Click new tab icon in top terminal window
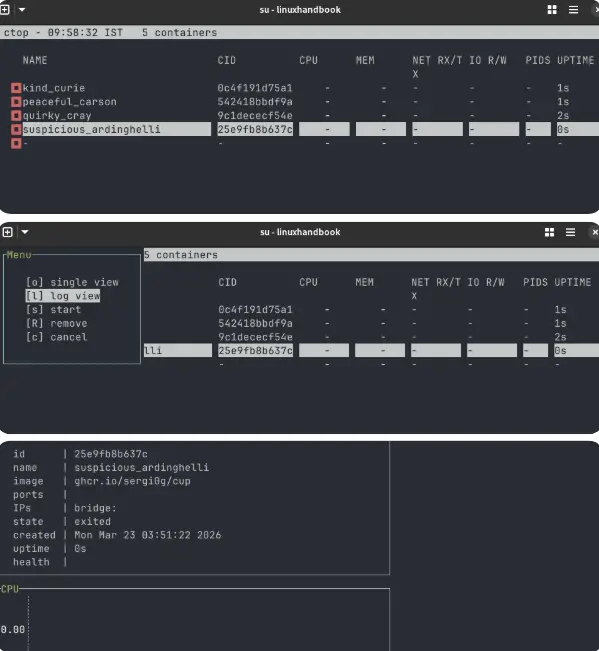The height and width of the screenshot is (651, 599). 5,9
